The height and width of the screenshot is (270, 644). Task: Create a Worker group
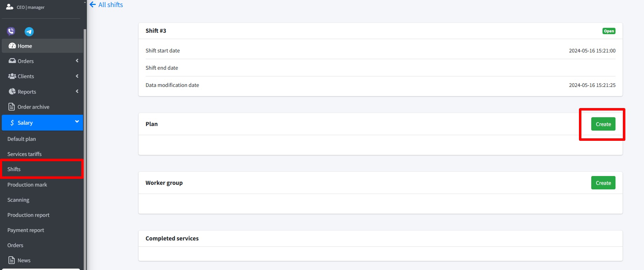603,183
